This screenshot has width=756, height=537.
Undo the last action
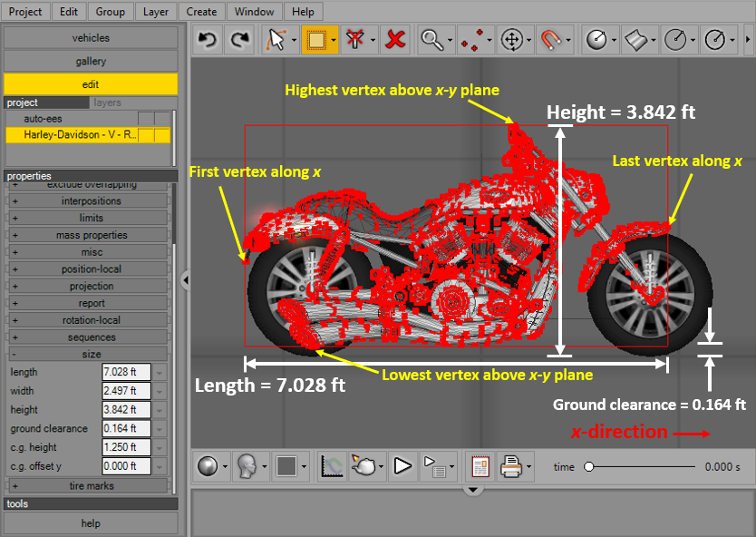click(208, 40)
